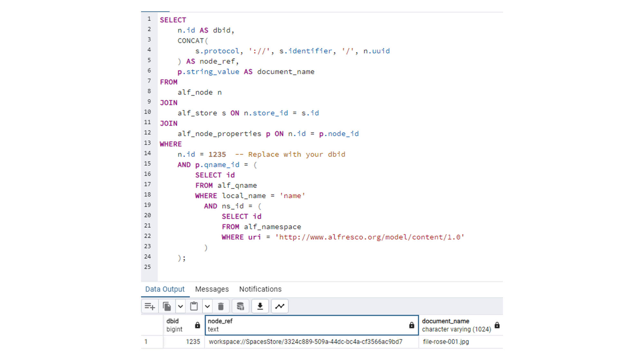Click the 'name' string literal in query
The image size is (644, 362).
(x=292, y=196)
